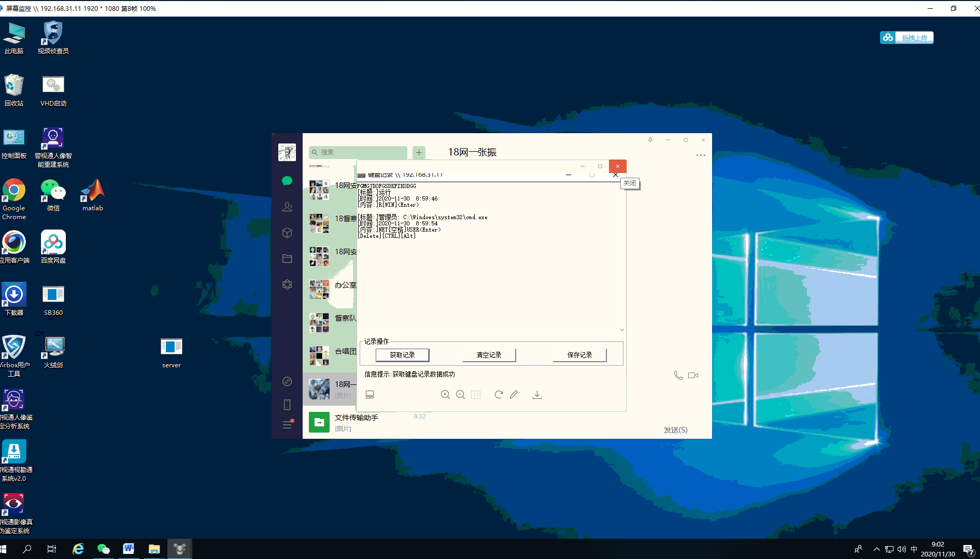
Task: Select the server desktop icon
Action: [x=172, y=352]
